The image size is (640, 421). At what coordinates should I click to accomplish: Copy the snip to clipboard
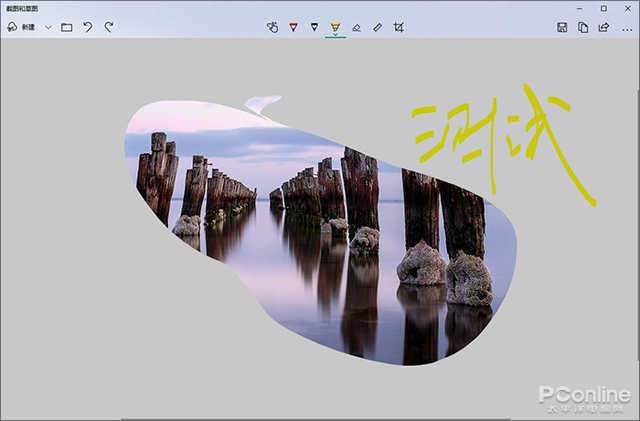pos(583,27)
